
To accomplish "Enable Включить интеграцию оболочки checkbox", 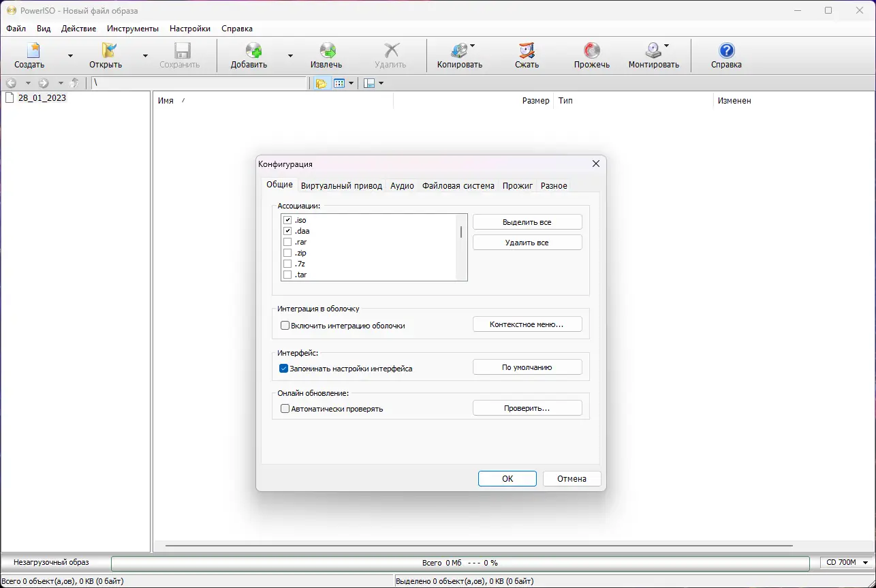I will point(285,326).
